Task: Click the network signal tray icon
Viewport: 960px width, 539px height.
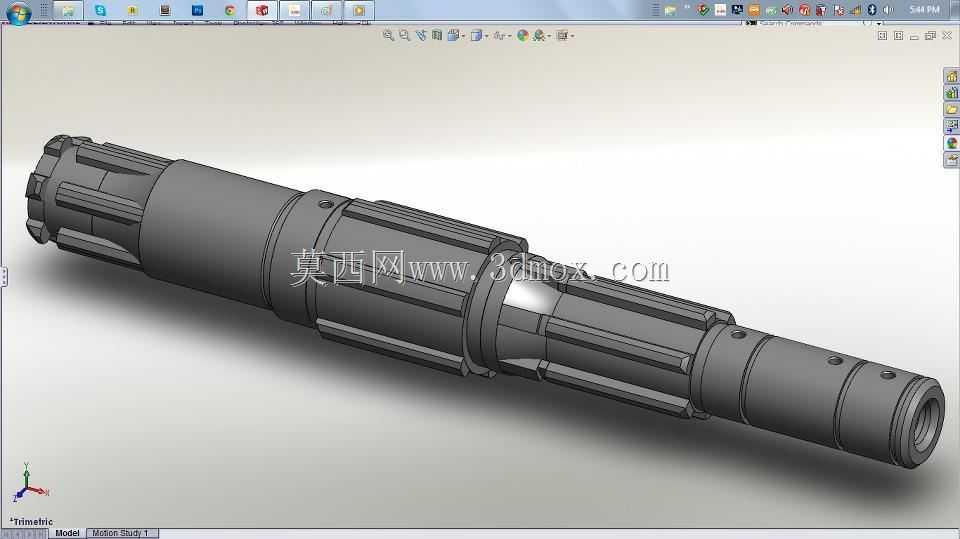Action: click(x=855, y=10)
